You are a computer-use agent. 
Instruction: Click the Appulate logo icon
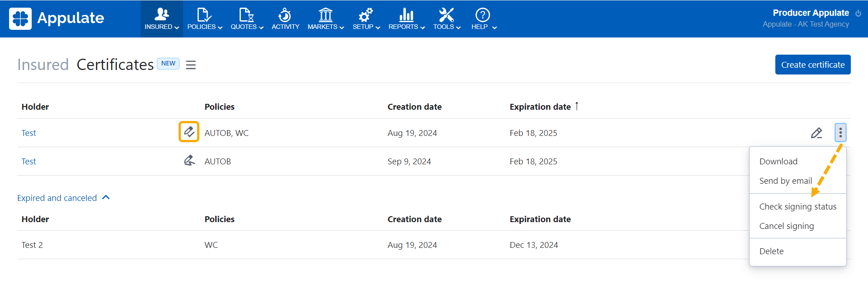(x=20, y=19)
